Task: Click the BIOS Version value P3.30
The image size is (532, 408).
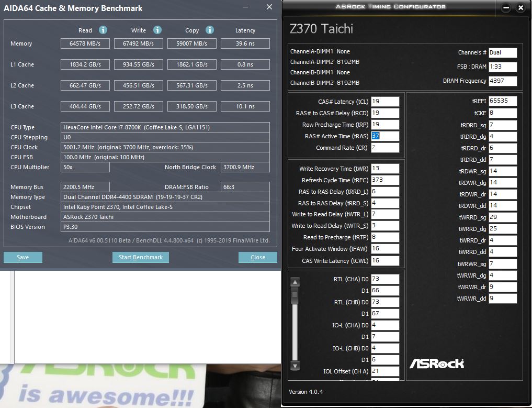Action: [165, 227]
